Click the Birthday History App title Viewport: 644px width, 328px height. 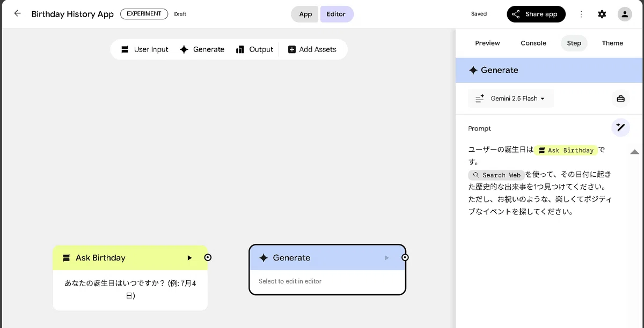72,14
